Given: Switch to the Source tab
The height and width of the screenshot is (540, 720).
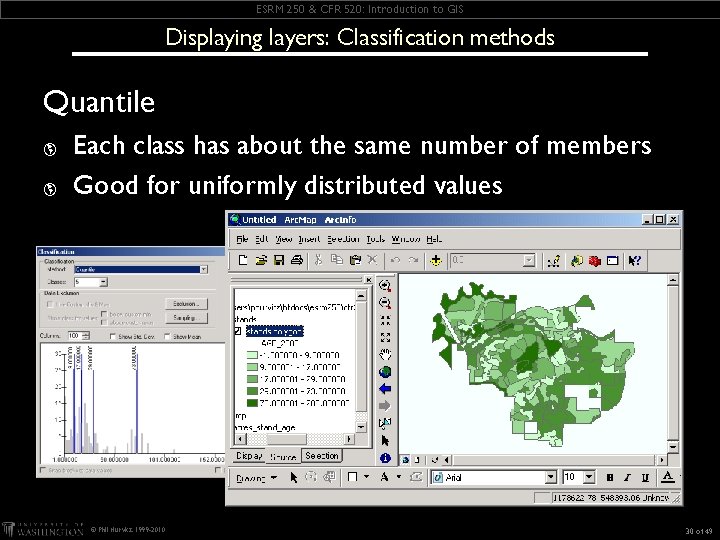Looking at the screenshot, I should [283, 457].
